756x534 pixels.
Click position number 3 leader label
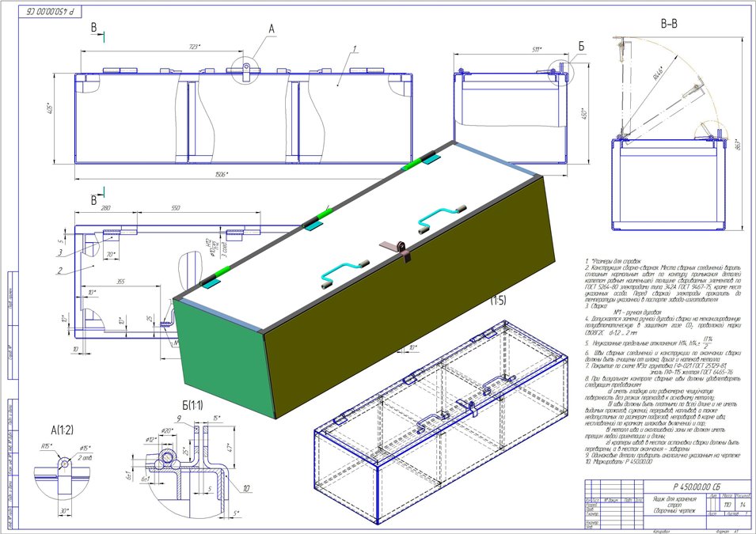pos(60,252)
